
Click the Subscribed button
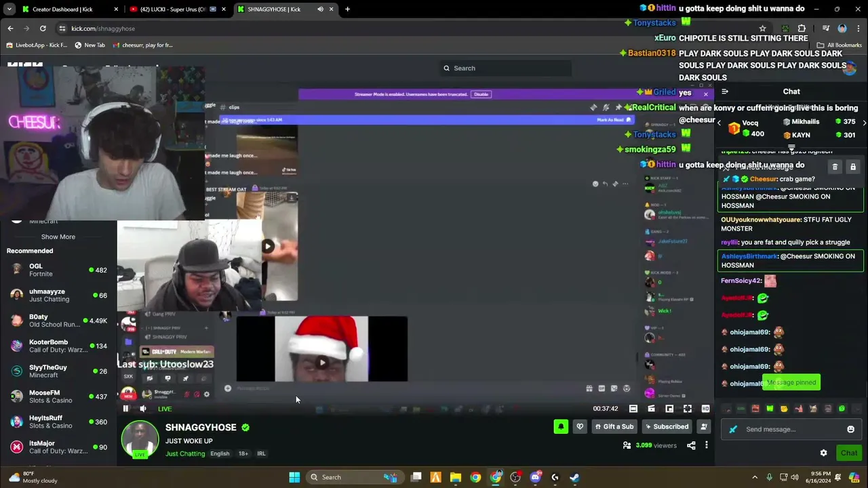click(x=667, y=426)
